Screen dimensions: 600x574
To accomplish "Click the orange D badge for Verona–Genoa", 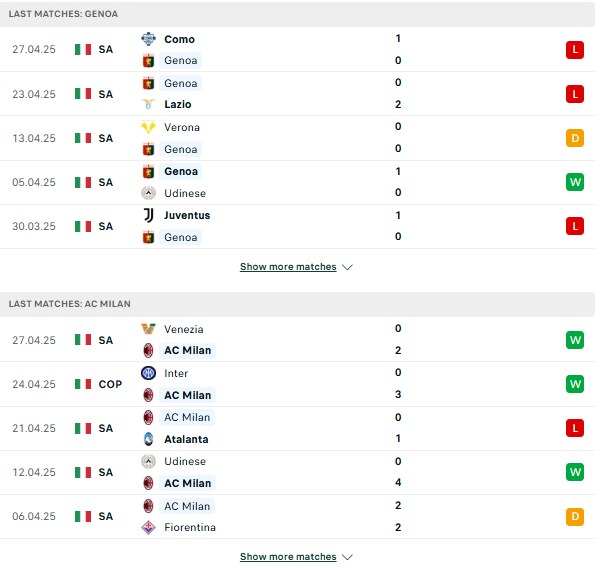I will [575, 138].
